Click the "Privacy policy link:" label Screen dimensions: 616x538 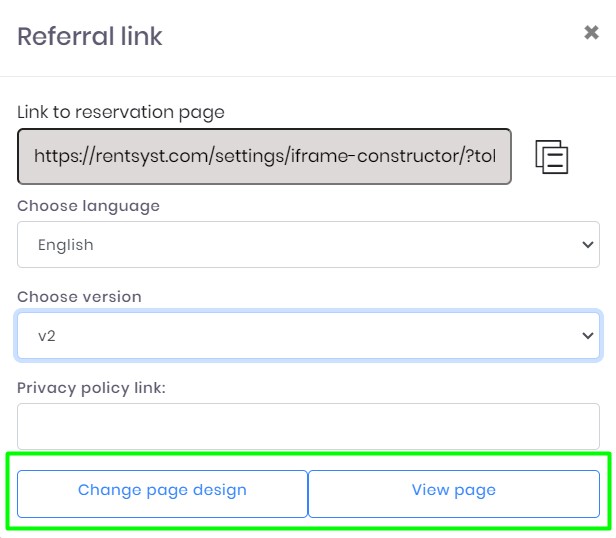coord(91,388)
